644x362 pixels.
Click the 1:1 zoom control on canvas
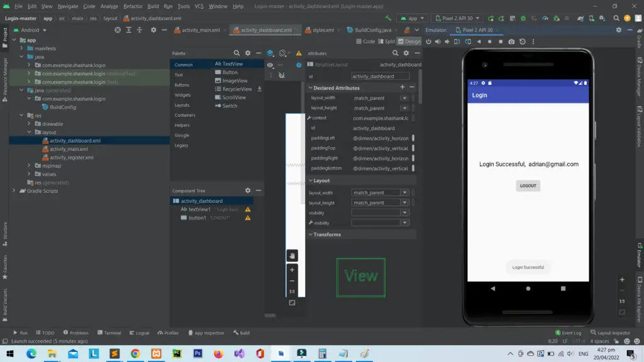(x=292, y=290)
